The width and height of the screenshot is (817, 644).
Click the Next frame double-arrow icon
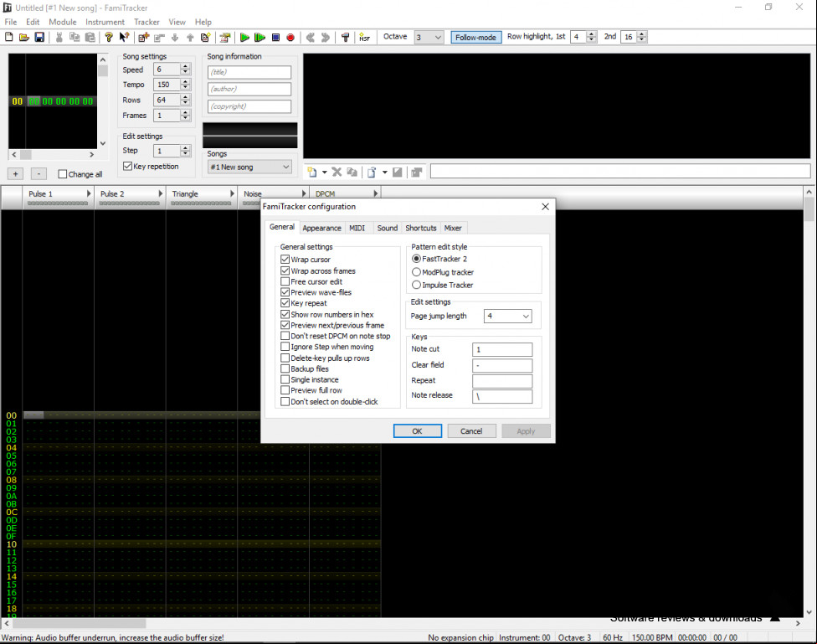point(326,37)
